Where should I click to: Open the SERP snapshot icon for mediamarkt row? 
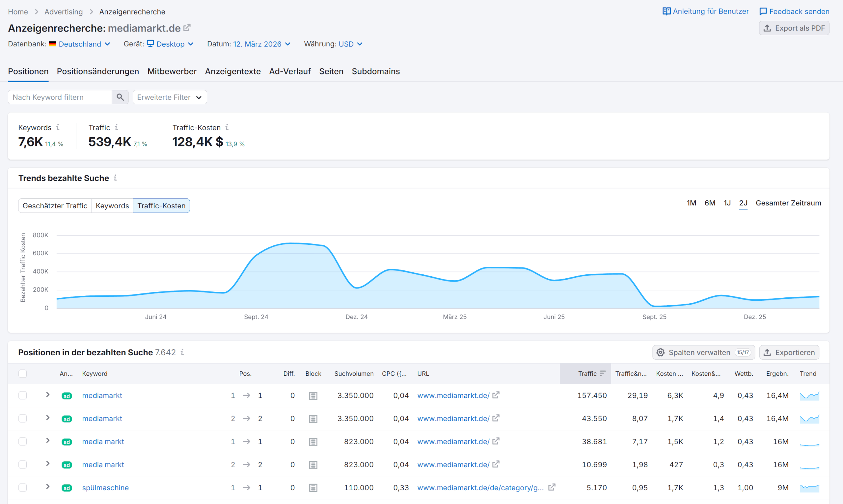313,395
